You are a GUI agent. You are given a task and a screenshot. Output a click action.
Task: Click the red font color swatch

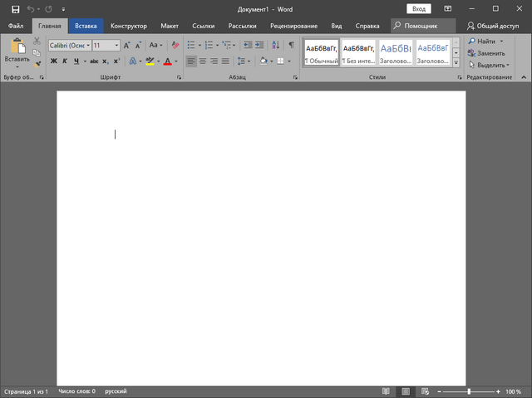(167, 61)
